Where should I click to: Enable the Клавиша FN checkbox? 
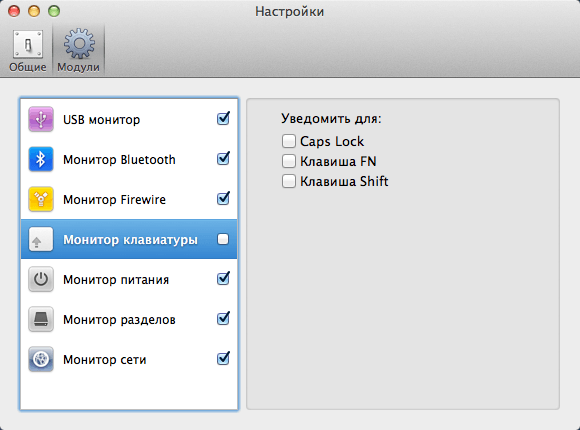coord(289,161)
